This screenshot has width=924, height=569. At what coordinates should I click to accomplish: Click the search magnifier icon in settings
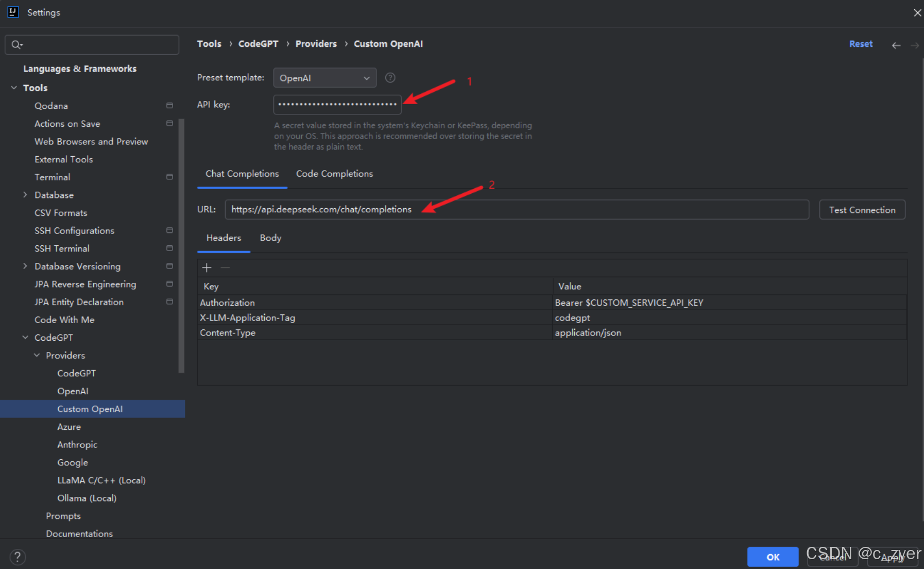click(x=16, y=45)
